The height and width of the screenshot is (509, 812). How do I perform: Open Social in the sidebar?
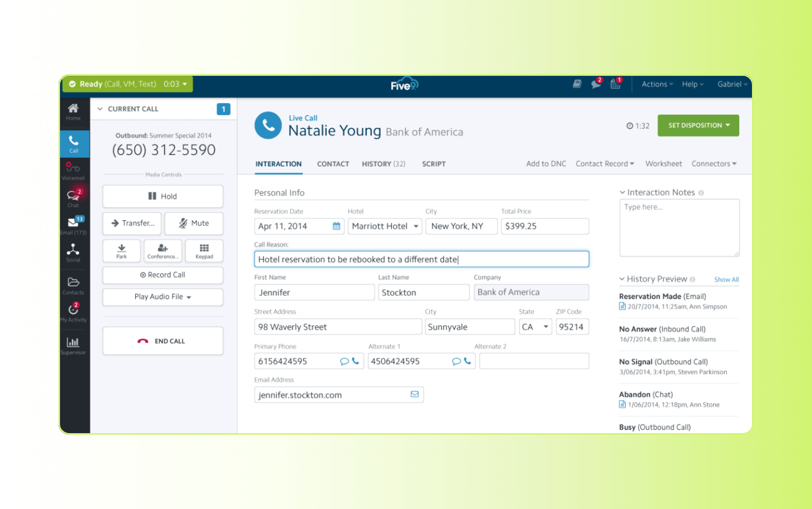click(x=73, y=252)
